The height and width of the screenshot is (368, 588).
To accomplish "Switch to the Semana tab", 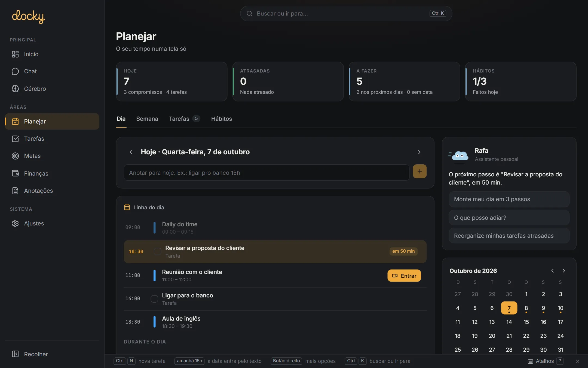I will 147,119.
